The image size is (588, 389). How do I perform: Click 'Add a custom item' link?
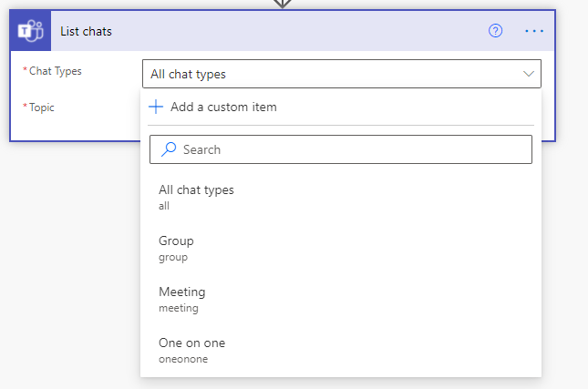(x=223, y=107)
